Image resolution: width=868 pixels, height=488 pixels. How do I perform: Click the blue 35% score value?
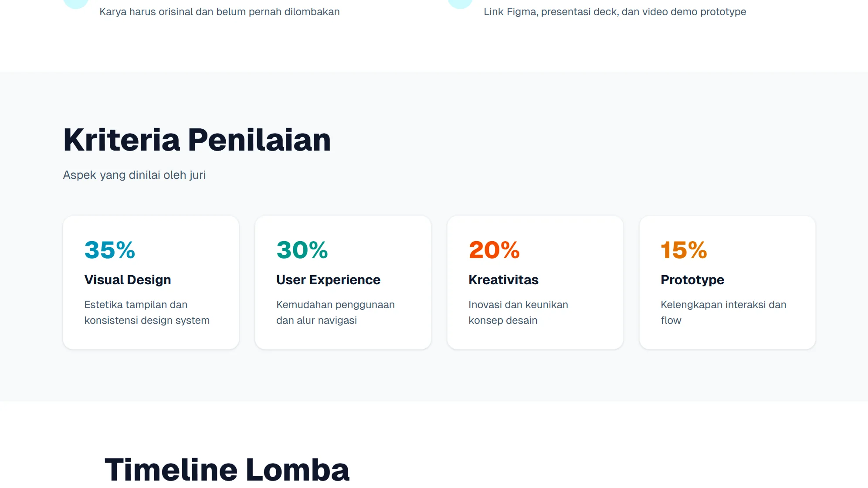click(110, 250)
